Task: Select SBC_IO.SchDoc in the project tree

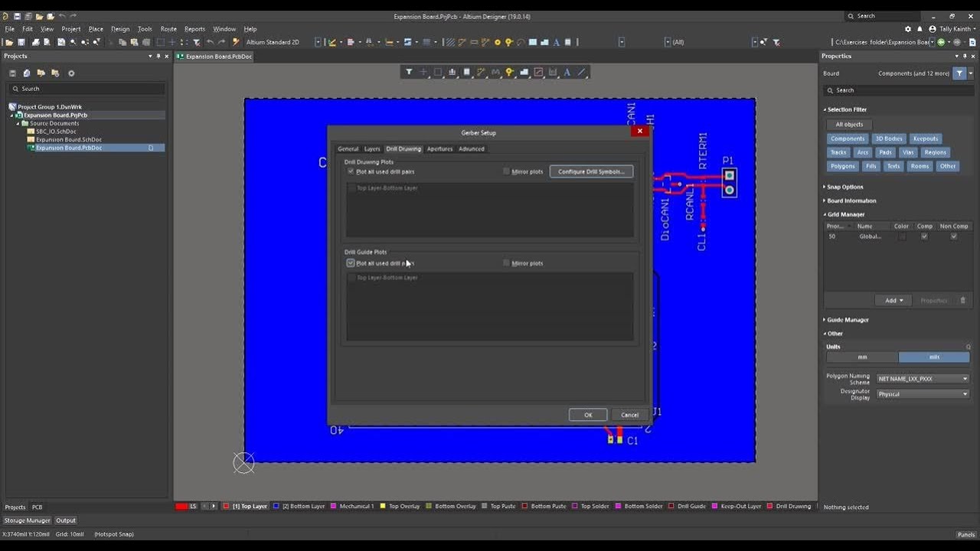Action: [57, 132]
